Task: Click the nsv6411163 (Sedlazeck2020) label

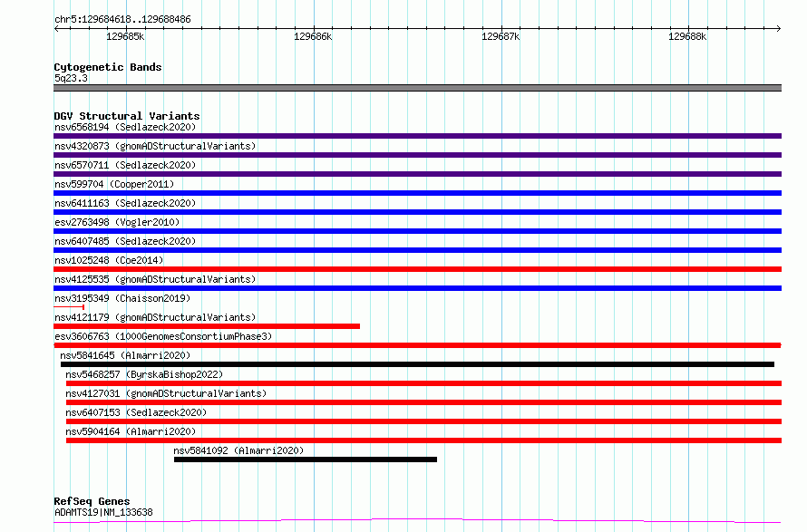Action: [x=125, y=203]
